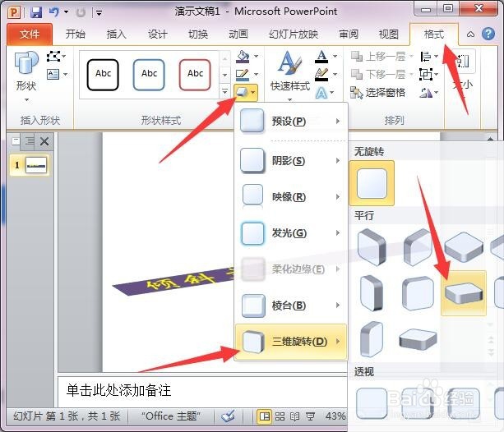Switch to the 插入 tab

117,34
